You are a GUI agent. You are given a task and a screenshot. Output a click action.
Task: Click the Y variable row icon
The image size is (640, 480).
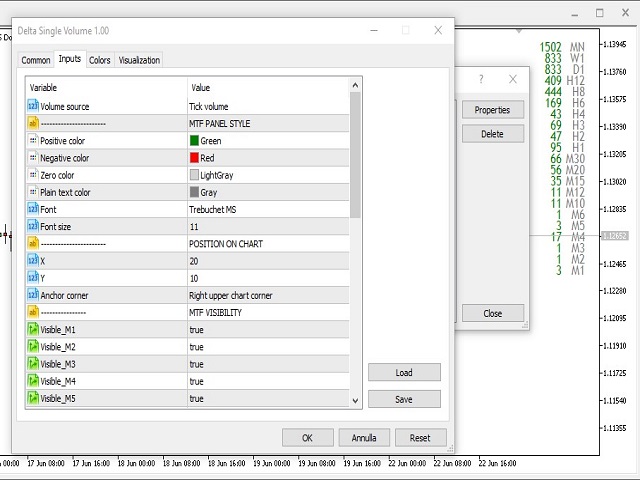tap(33, 278)
